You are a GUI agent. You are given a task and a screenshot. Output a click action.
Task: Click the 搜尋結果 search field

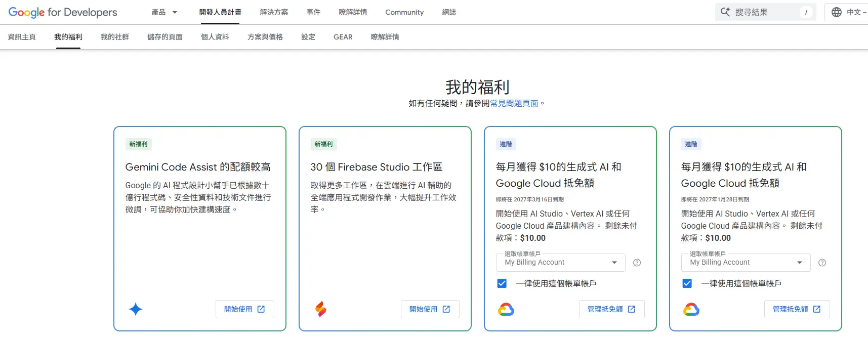tap(764, 12)
